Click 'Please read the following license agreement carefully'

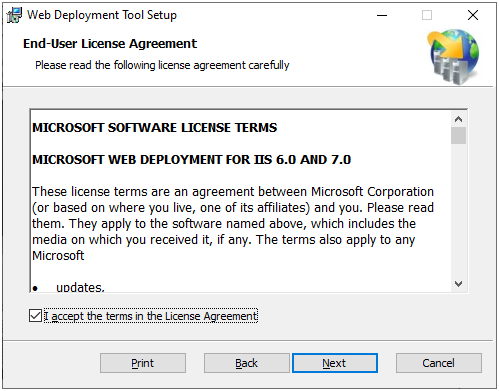tap(162, 65)
